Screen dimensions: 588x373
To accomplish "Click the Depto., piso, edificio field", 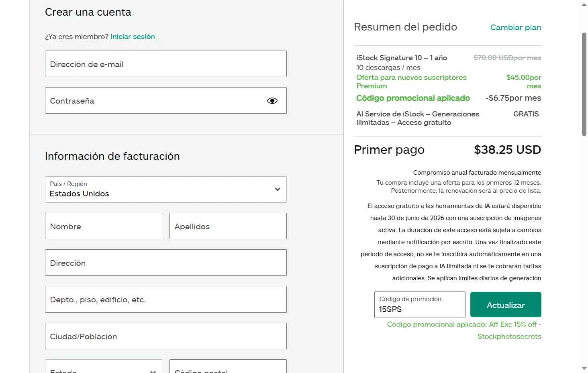I will 165,300.
